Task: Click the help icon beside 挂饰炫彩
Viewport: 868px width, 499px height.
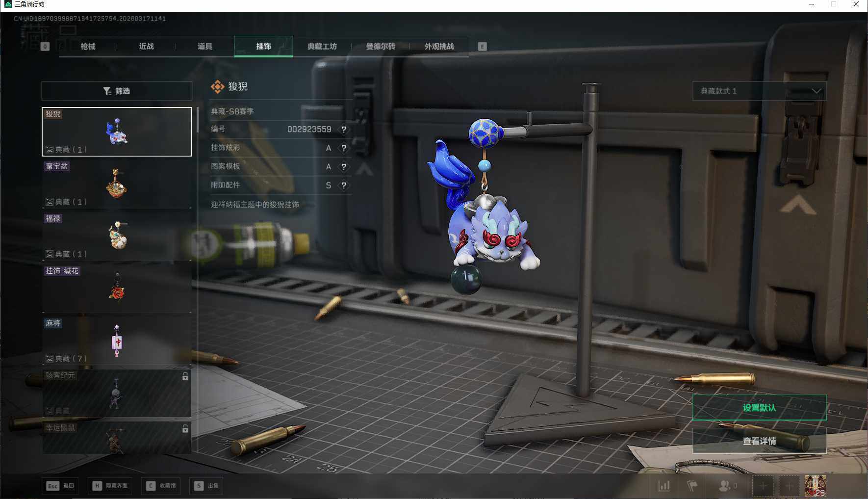Action: point(344,148)
